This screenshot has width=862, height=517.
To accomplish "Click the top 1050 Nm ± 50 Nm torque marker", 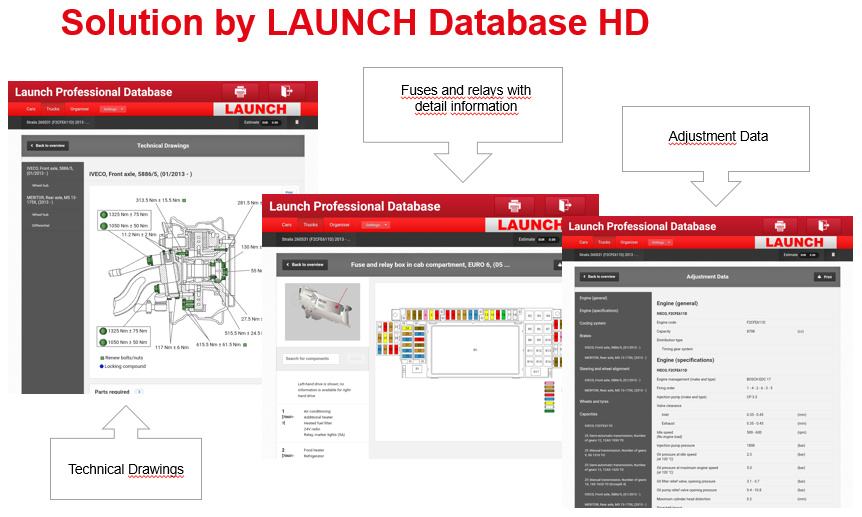I will click(x=124, y=226).
